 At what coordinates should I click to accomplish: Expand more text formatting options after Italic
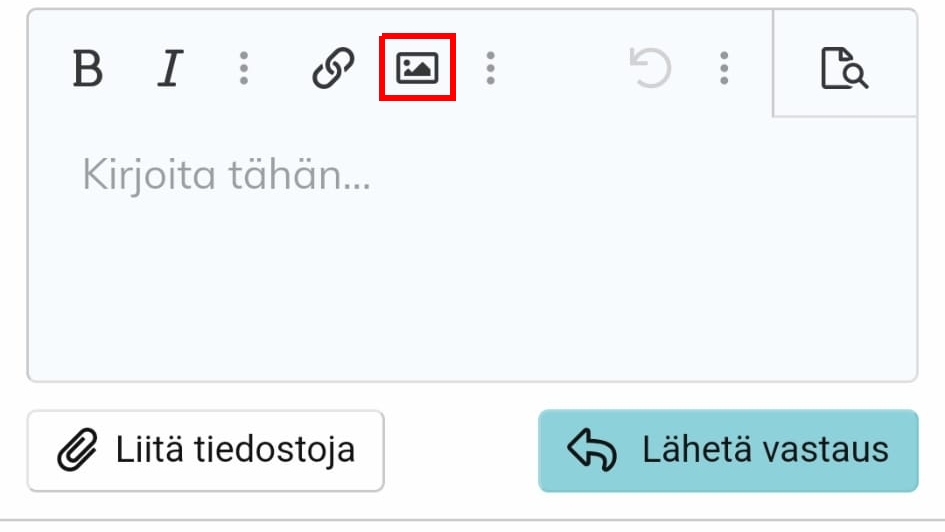coord(244,69)
